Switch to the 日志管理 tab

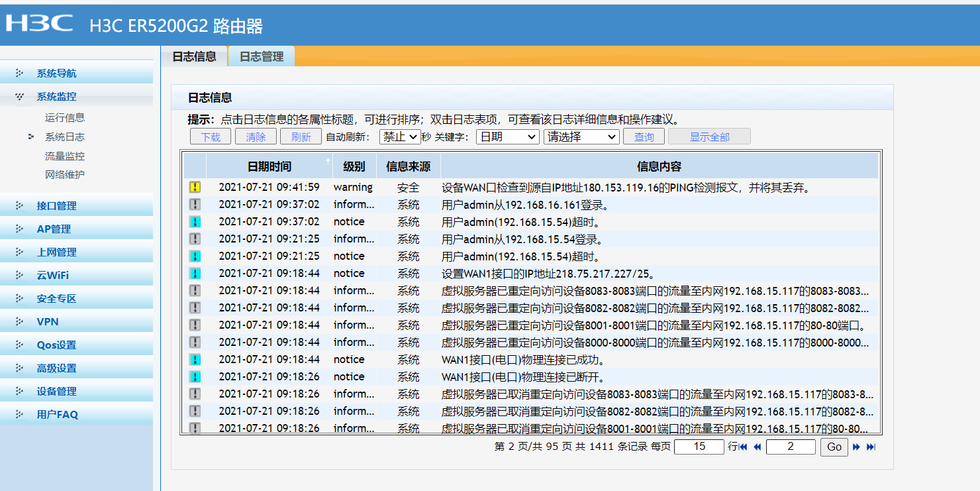(262, 57)
